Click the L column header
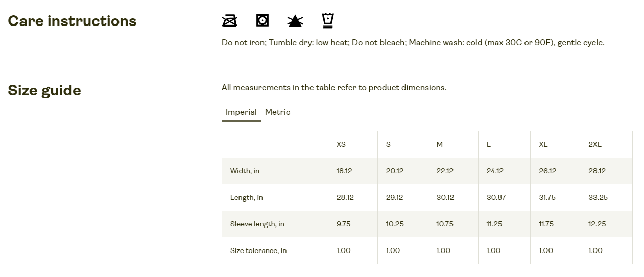This screenshot has height=277, width=644. click(x=489, y=144)
